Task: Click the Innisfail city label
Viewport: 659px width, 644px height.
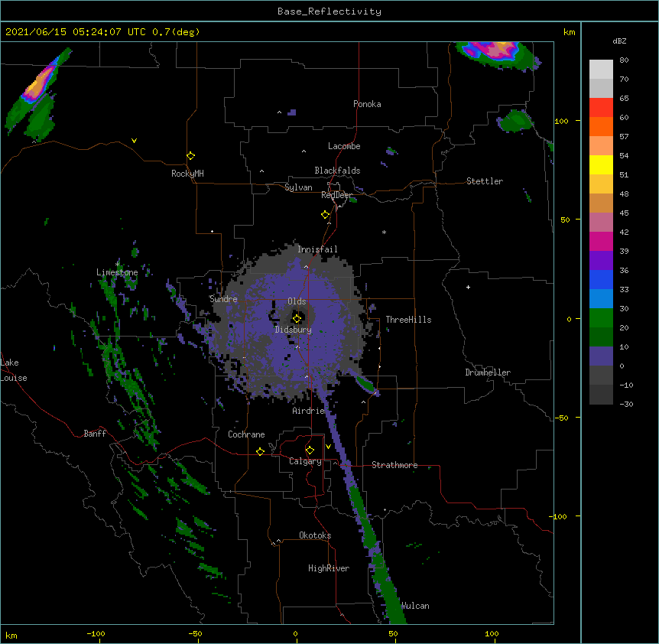Action: pos(317,249)
